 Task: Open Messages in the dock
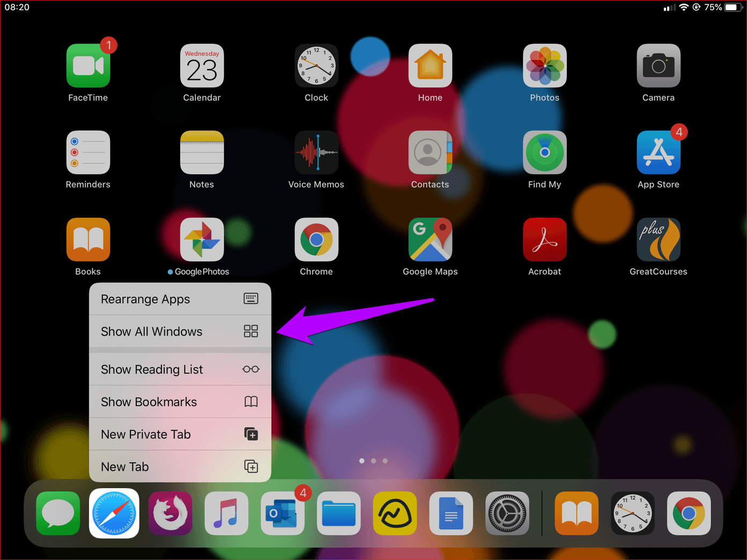tap(58, 513)
